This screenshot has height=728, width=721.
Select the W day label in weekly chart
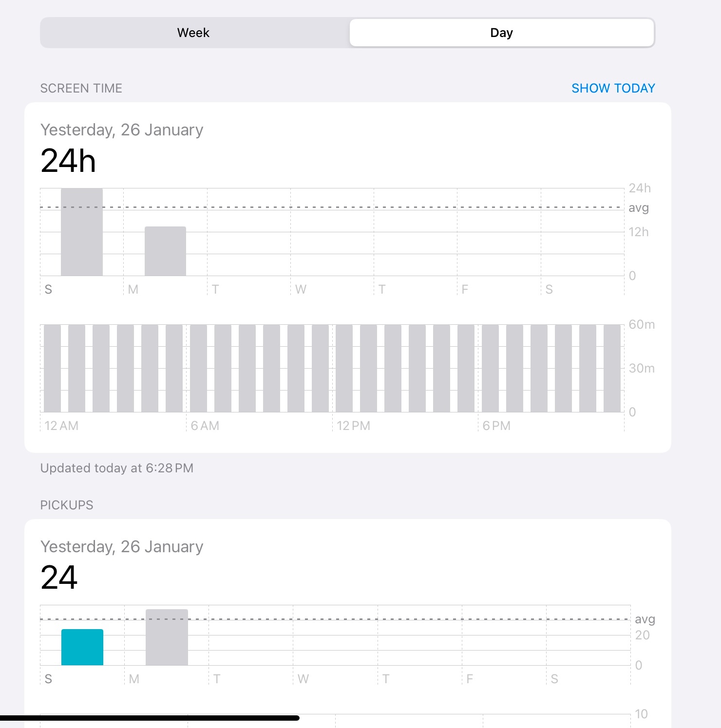tap(301, 289)
